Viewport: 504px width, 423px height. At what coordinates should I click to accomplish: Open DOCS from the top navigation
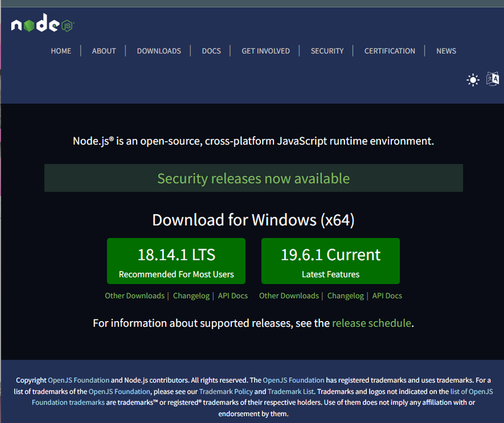click(211, 51)
